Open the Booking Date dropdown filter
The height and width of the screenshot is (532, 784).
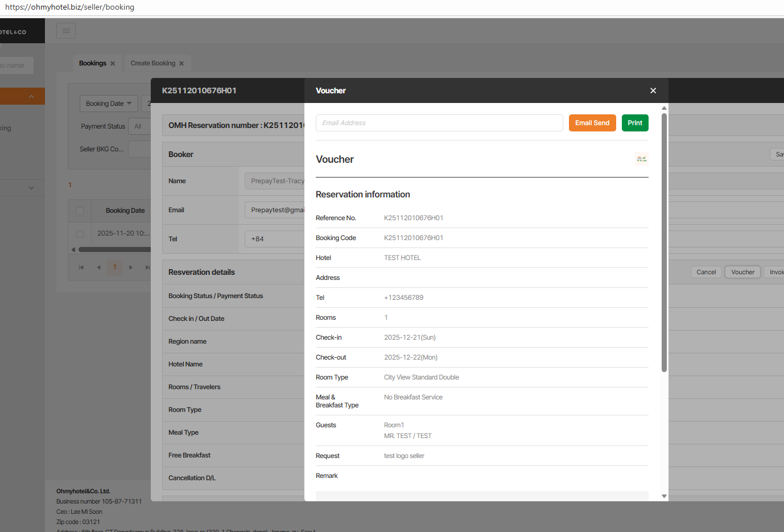109,104
